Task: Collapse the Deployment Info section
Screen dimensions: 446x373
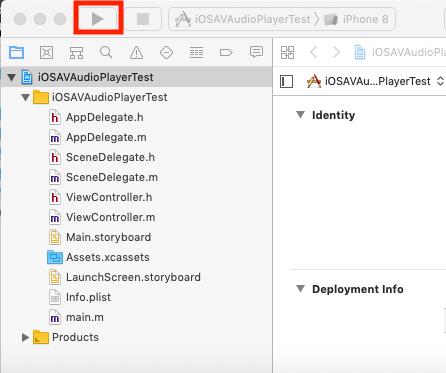Action: pos(300,289)
